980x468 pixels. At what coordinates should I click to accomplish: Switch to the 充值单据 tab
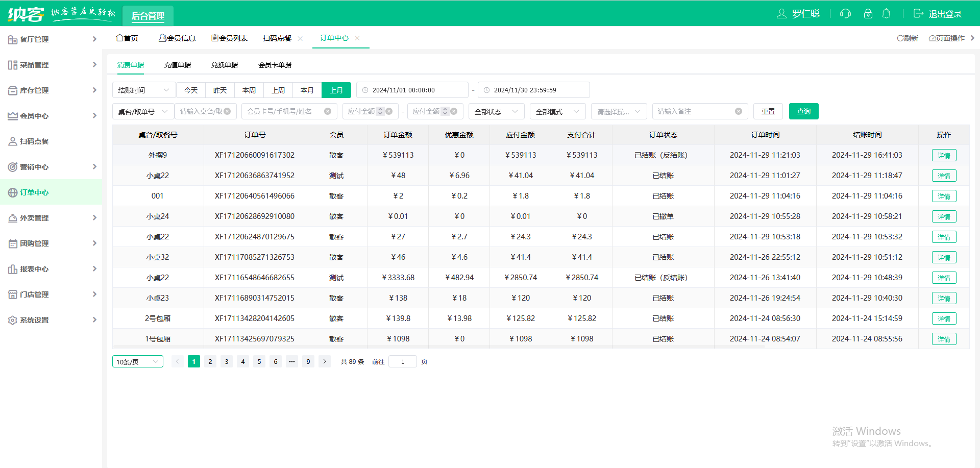click(177, 65)
